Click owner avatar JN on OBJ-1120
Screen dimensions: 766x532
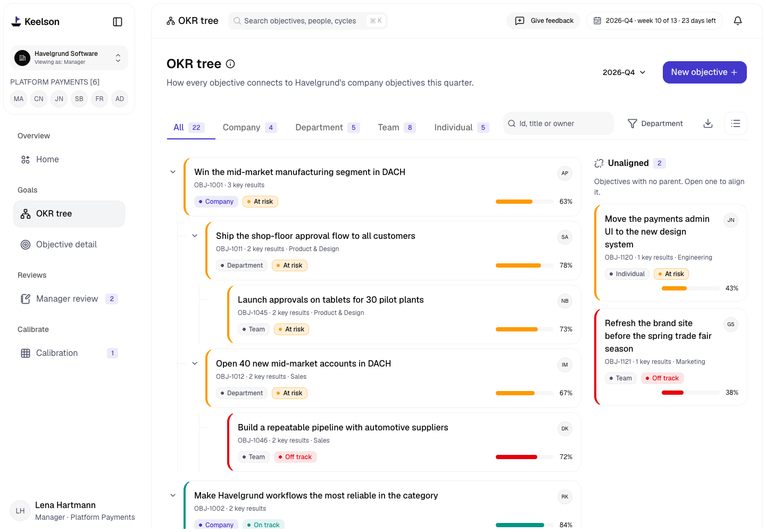click(x=731, y=220)
